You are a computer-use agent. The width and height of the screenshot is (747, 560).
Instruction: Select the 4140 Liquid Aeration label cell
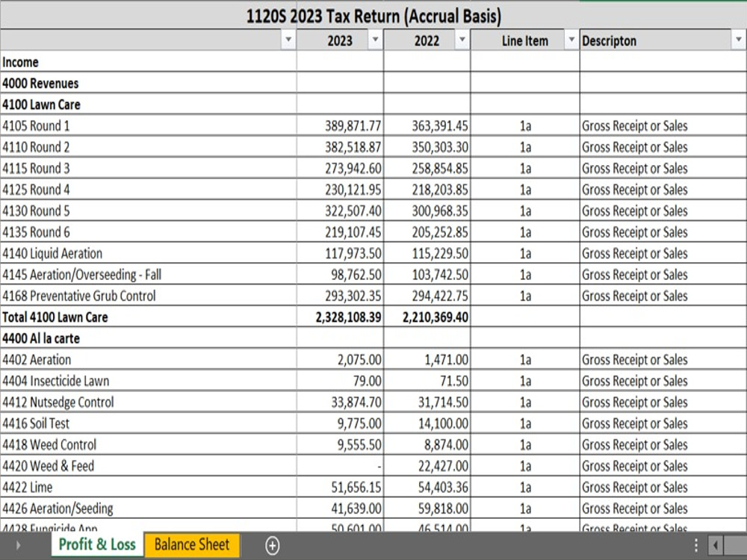[x=148, y=253]
